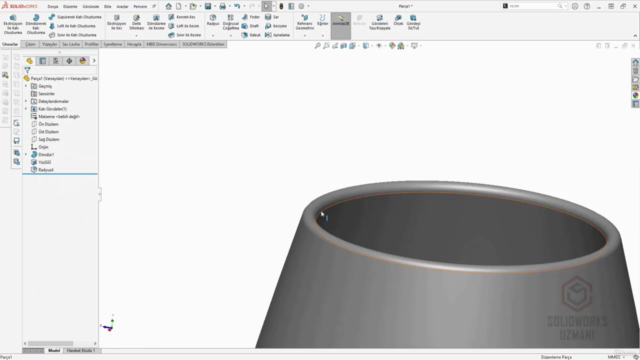Open the Görünüm menu
640x360 pixels.
tap(91, 7)
